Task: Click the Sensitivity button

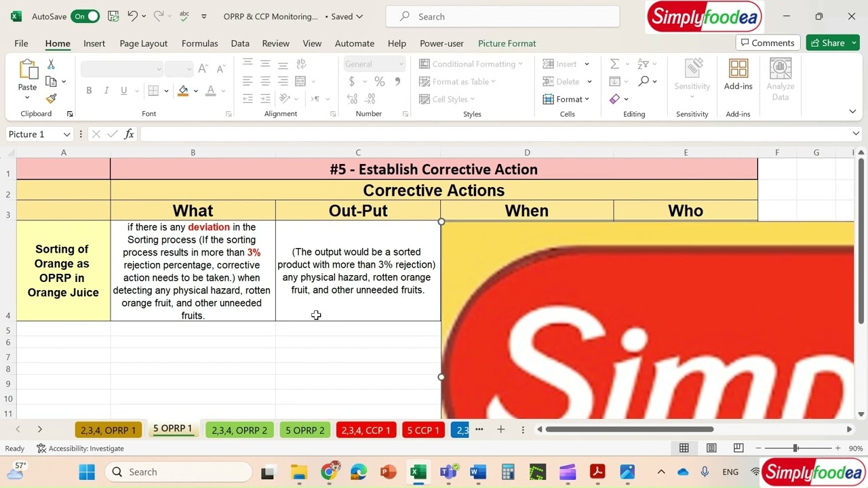Action: pos(692,78)
